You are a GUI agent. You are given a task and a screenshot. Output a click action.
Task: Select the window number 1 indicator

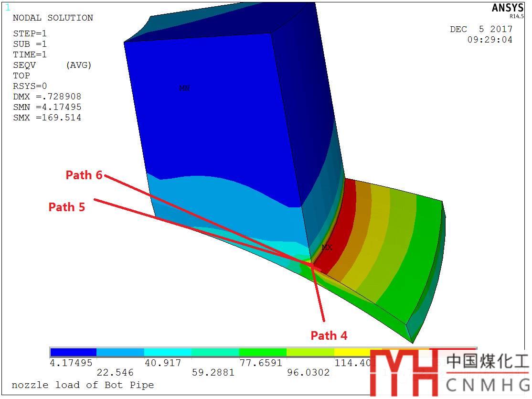point(7,8)
